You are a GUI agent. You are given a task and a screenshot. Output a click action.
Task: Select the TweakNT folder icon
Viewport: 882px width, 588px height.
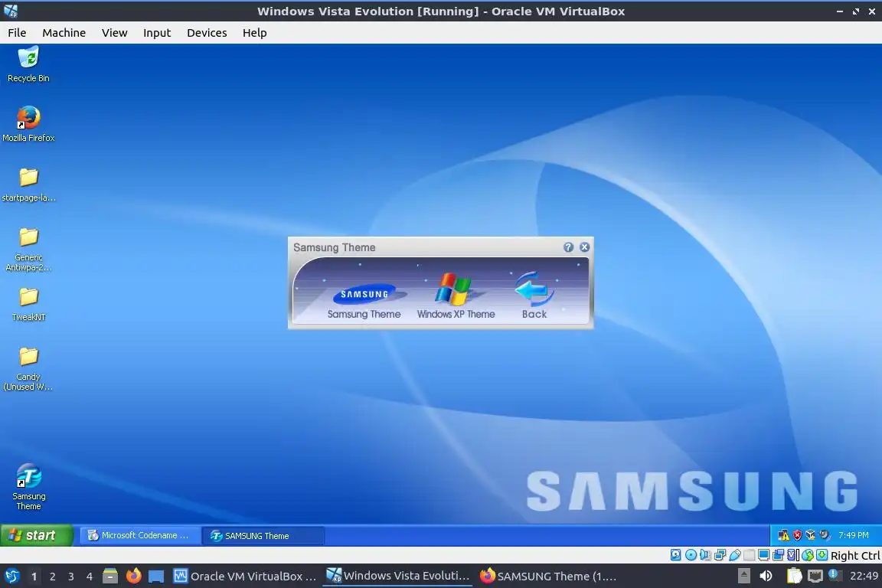pos(28,303)
